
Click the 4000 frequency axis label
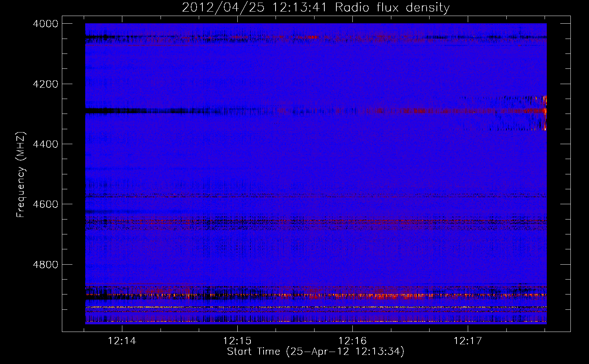[46, 24]
